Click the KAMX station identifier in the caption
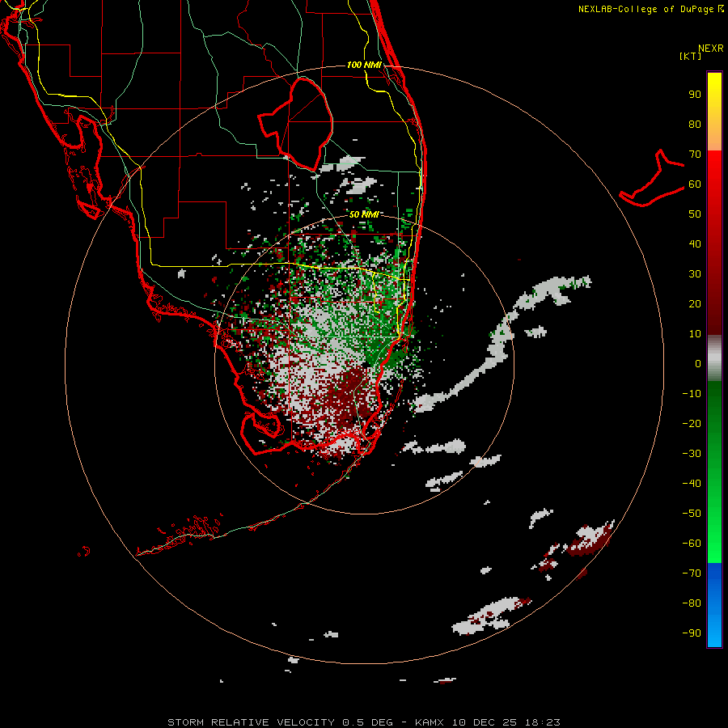 click(x=430, y=722)
